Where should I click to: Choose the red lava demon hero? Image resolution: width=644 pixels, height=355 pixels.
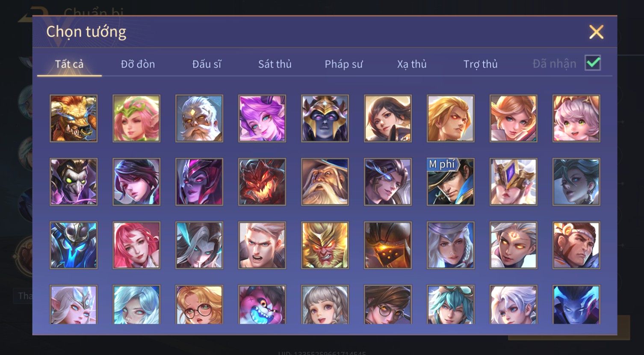[x=262, y=182]
